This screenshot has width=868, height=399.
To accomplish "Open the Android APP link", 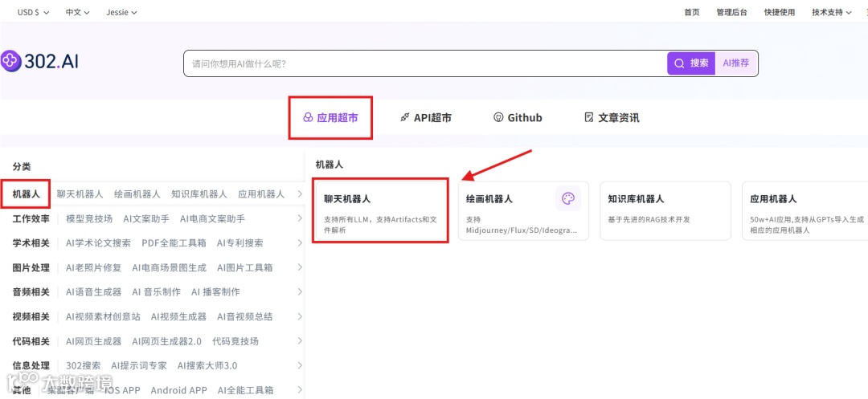I will point(178,390).
